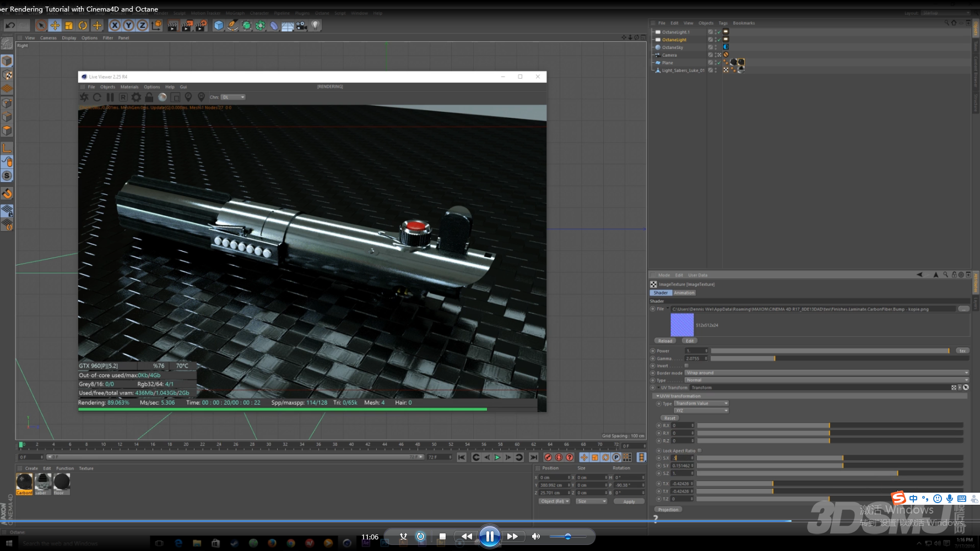This screenshot has width=980, height=551.
Task: Click the S.Y value input field
Action: click(683, 466)
